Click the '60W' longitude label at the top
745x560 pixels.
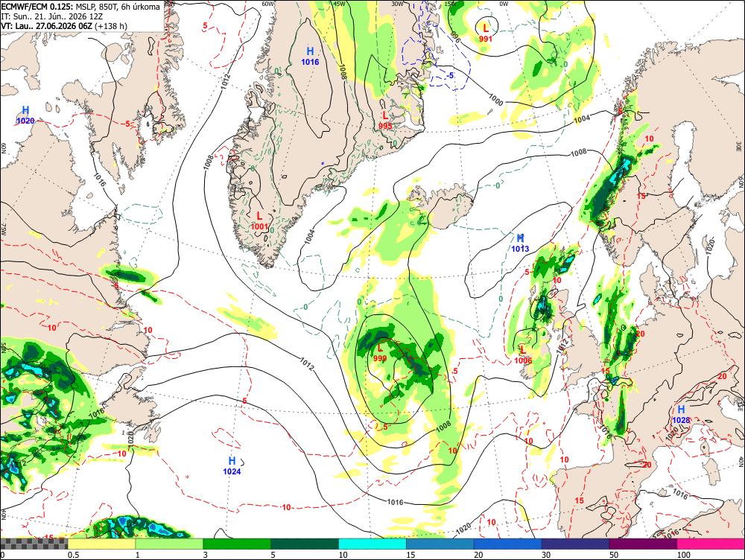tap(268, 4)
